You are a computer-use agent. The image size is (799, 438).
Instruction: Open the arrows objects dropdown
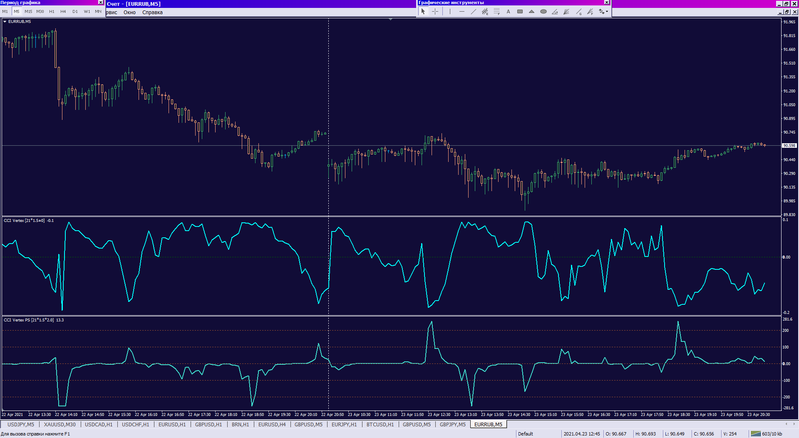point(603,11)
